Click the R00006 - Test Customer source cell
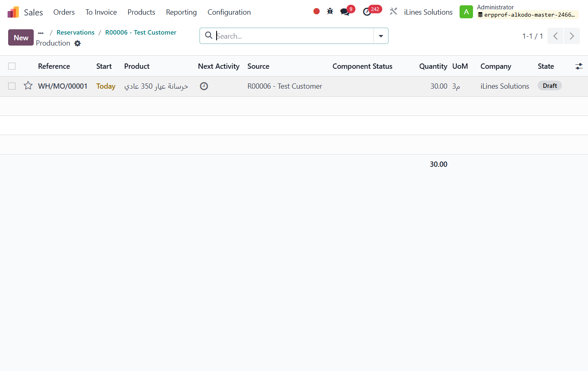The image size is (588, 371). pyautogui.click(x=285, y=86)
